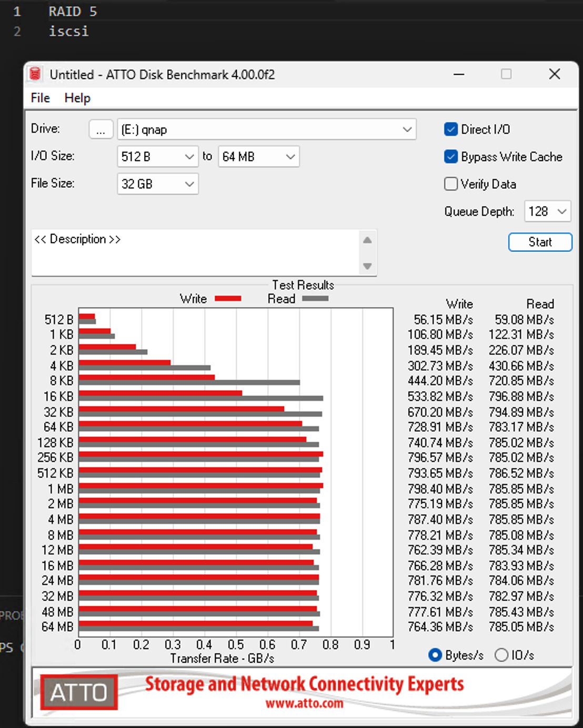This screenshot has width=583, height=728.
Task: Open the File menu
Action: (41, 98)
